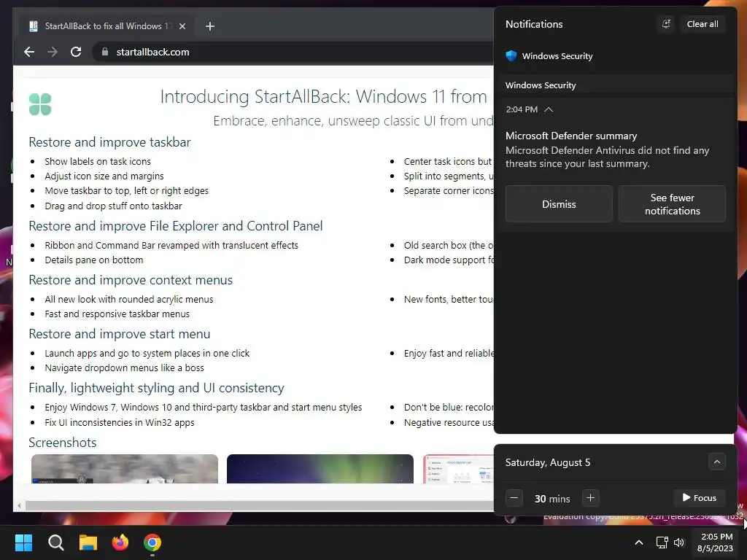The width and height of the screenshot is (747, 560).
Task: Click 'Restore and improve context menus' heading
Action: tap(131, 279)
